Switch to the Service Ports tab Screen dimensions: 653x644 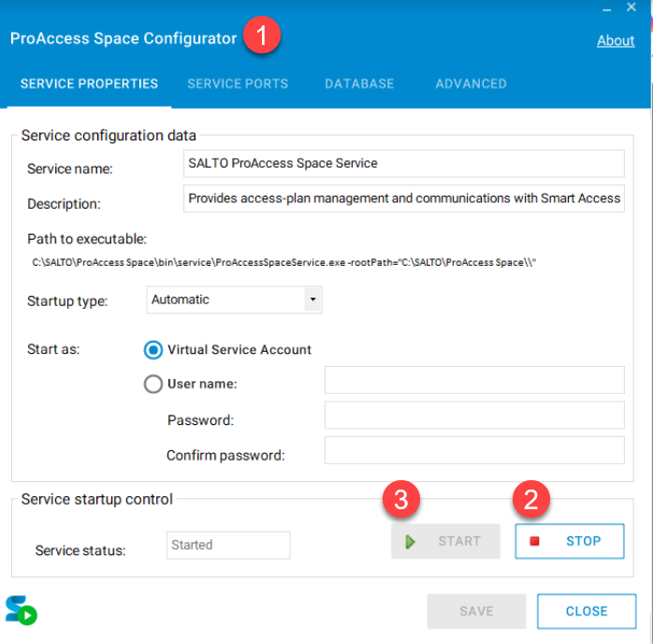pos(238,83)
